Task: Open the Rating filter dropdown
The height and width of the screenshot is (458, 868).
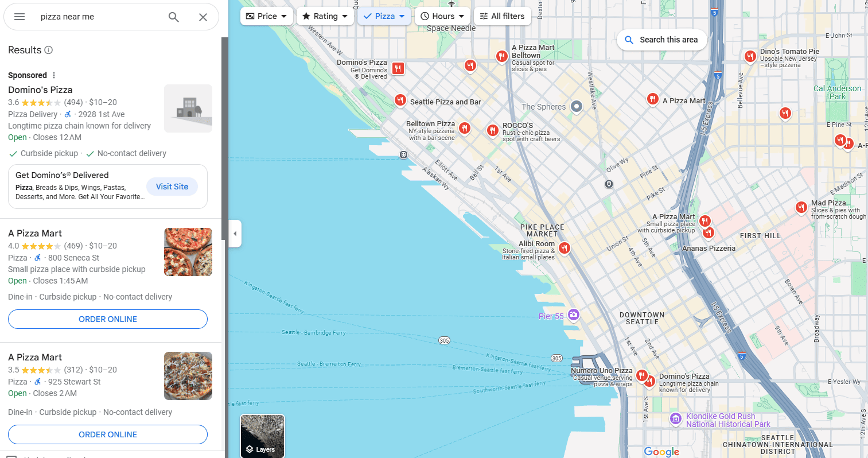Action: [325, 16]
